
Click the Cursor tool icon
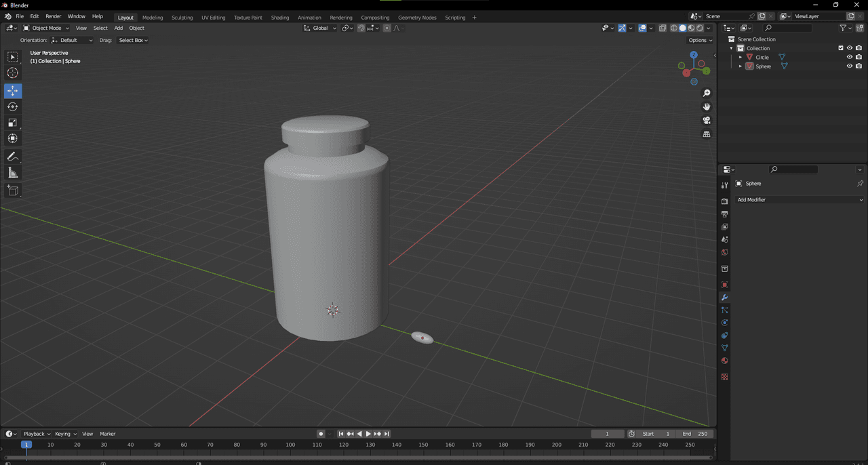[x=13, y=73]
